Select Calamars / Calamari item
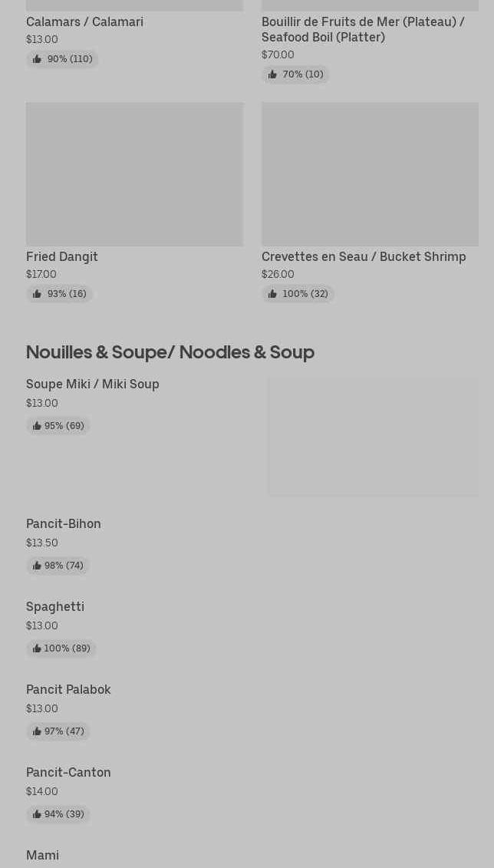The width and height of the screenshot is (494, 868). pos(84,21)
